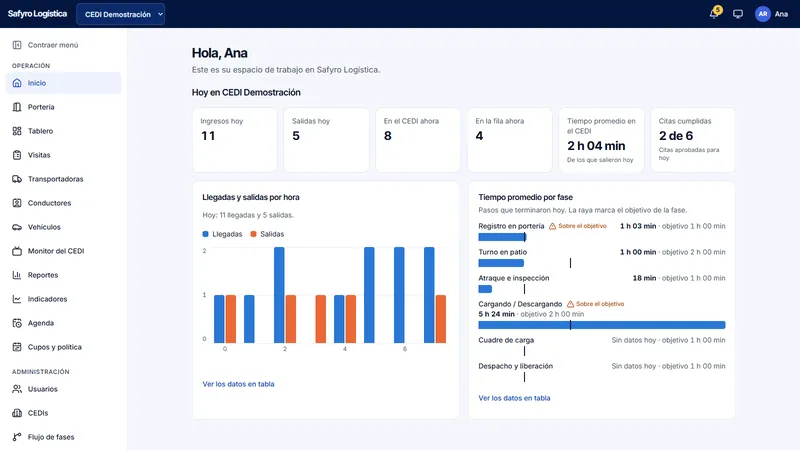Screen dimensions: 800x450
Task: Click the '2 h 04 min' average time value
Action: (x=596, y=146)
